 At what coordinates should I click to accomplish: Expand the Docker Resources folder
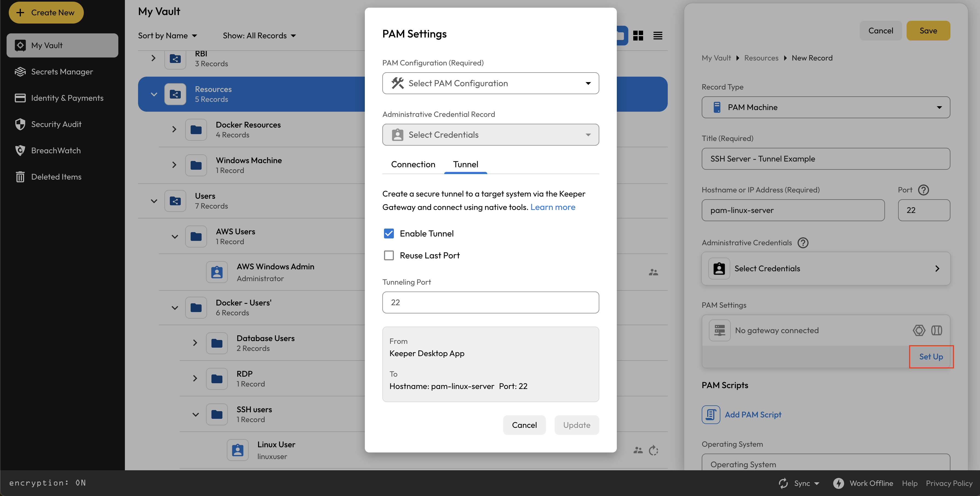[174, 129]
